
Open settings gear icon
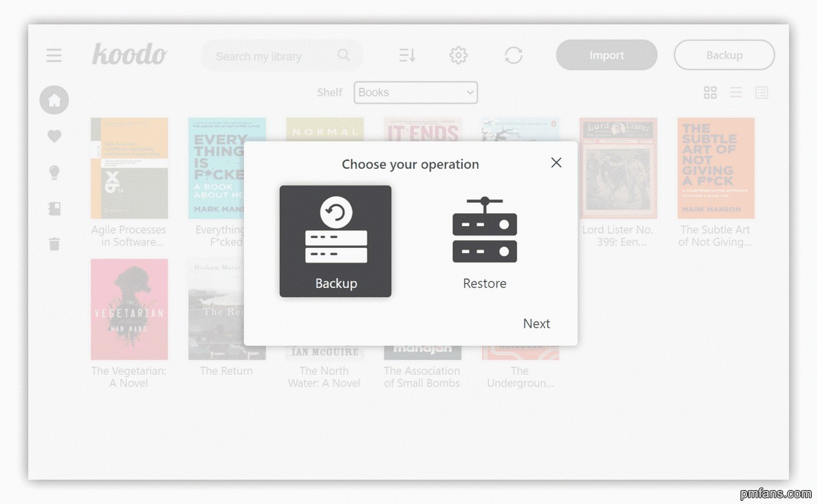tap(458, 55)
